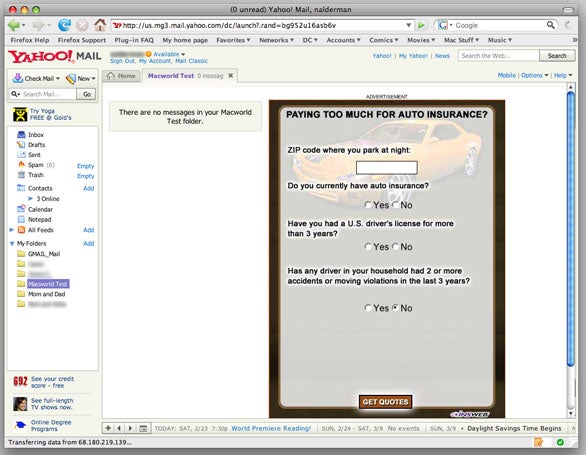The height and width of the screenshot is (455, 586).
Task: Click previous arrow in calendar bar
Action: pyautogui.click(x=119, y=428)
